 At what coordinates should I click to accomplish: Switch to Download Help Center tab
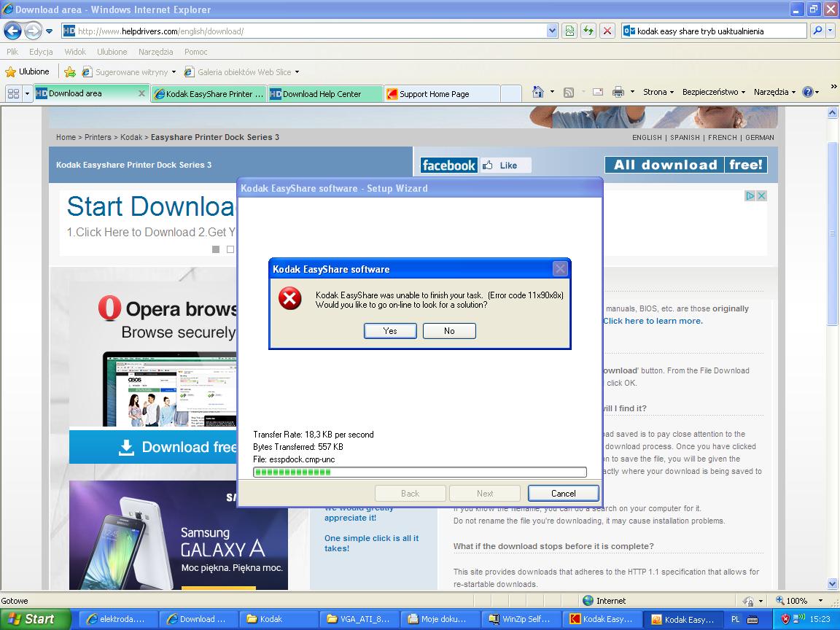[324, 94]
